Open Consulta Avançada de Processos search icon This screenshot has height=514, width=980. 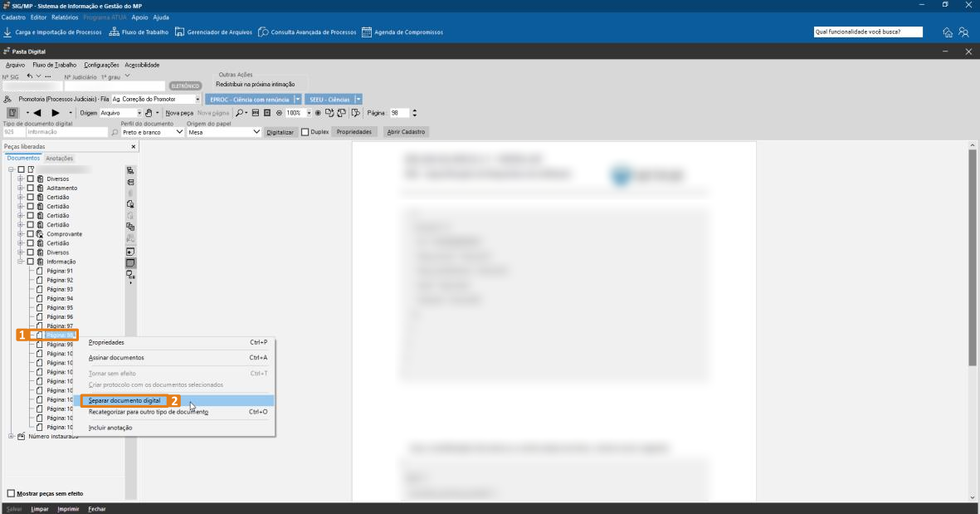(x=263, y=32)
